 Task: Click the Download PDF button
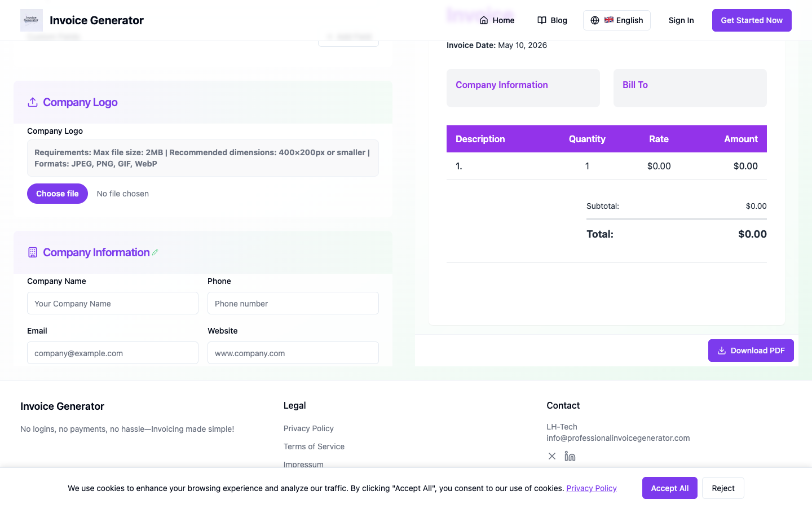tap(751, 351)
